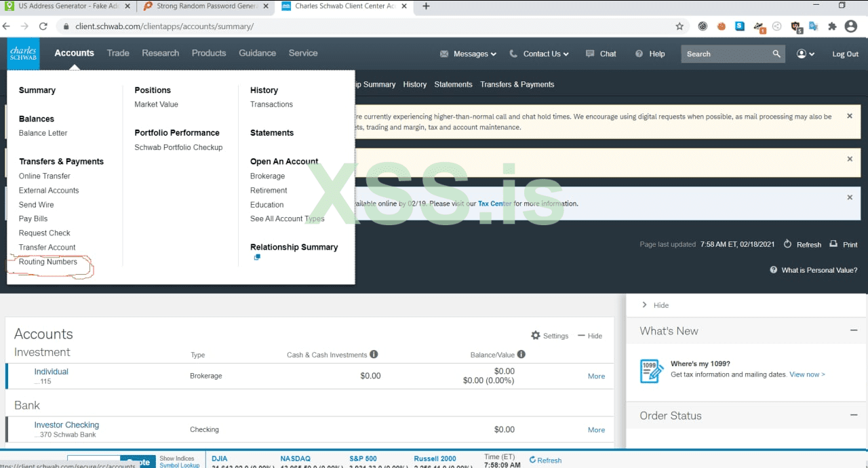Viewport: 868px width, 468px height.
Task: Click More for Investor Checking
Action: pyautogui.click(x=596, y=430)
